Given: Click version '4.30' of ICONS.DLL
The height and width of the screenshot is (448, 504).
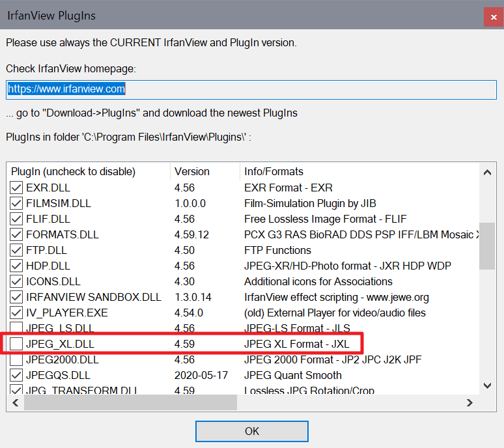Looking at the screenshot, I should [184, 281].
